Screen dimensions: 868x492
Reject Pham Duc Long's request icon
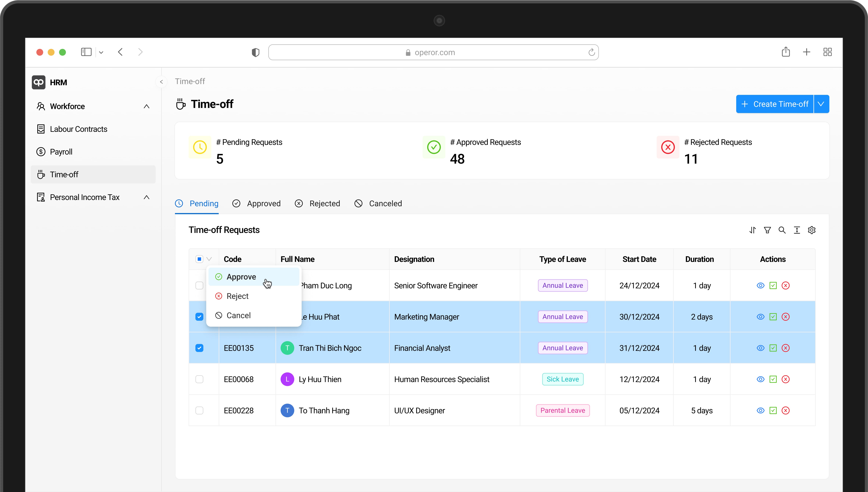click(x=786, y=286)
